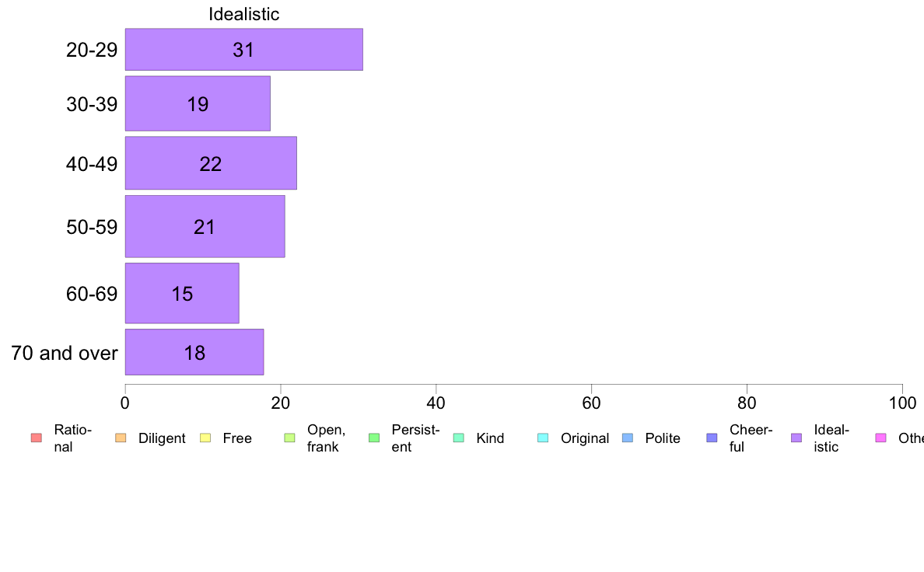Click the pink Other legend swatch
This screenshot has height=572, width=924.
(881, 438)
